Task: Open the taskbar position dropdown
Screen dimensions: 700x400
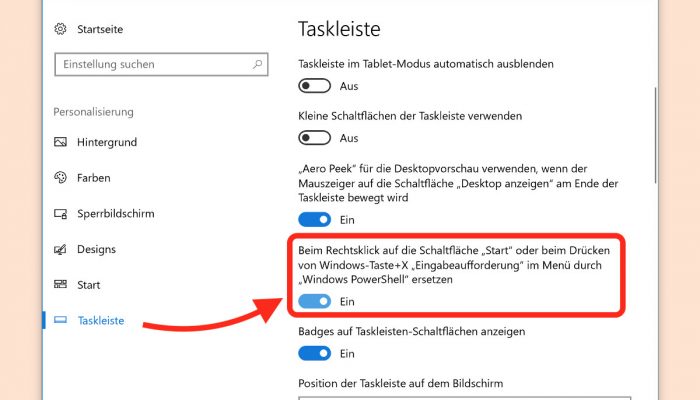Action: click(465, 398)
